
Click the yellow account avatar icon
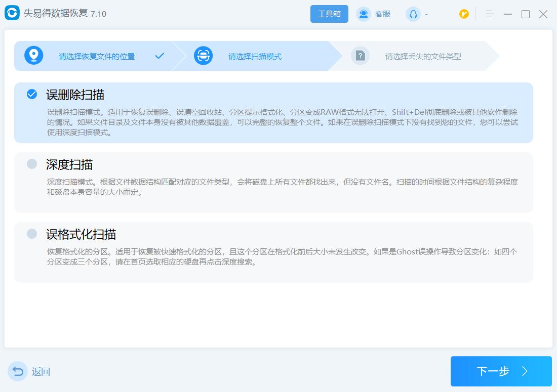464,14
